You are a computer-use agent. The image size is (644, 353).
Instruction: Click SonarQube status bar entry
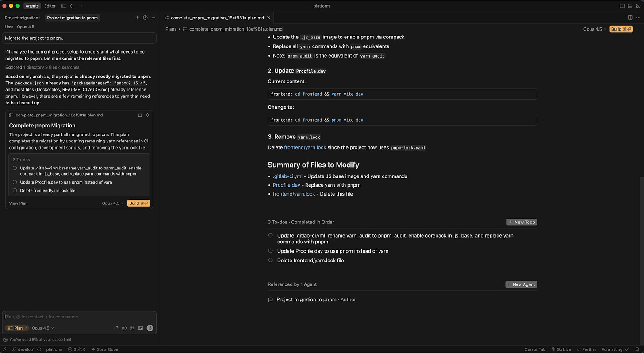(x=105, y=349)
